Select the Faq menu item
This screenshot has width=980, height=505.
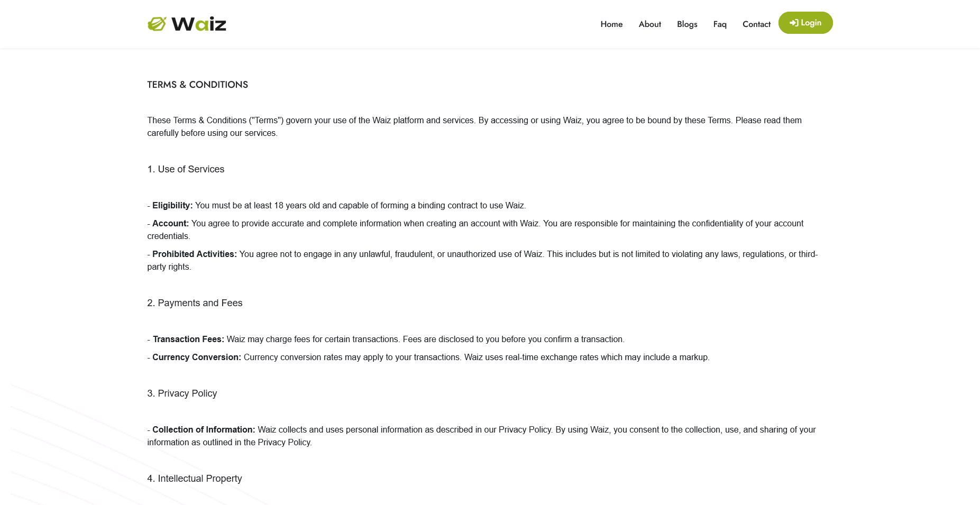(720, 24)
